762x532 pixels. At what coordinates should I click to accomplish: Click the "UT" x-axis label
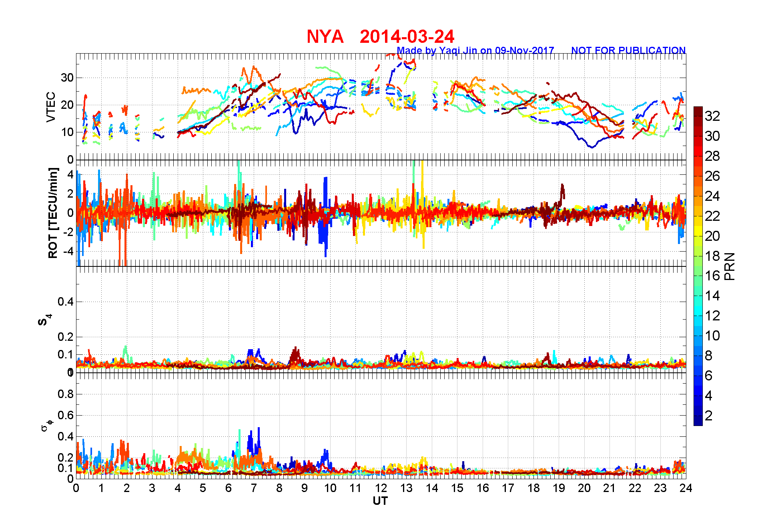pos(380,501)
